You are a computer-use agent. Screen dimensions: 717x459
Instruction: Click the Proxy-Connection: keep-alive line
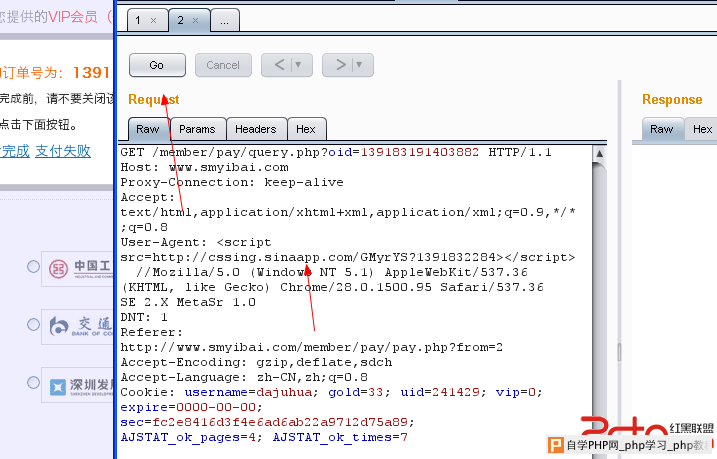pyautogui.click(x=232, y=182)
